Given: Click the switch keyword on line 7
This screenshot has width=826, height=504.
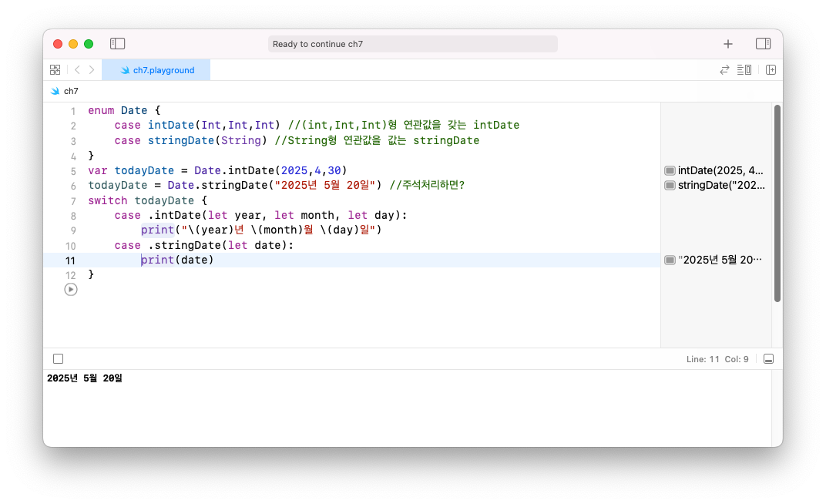Looking at the screenshot, I should coord(107,200).
